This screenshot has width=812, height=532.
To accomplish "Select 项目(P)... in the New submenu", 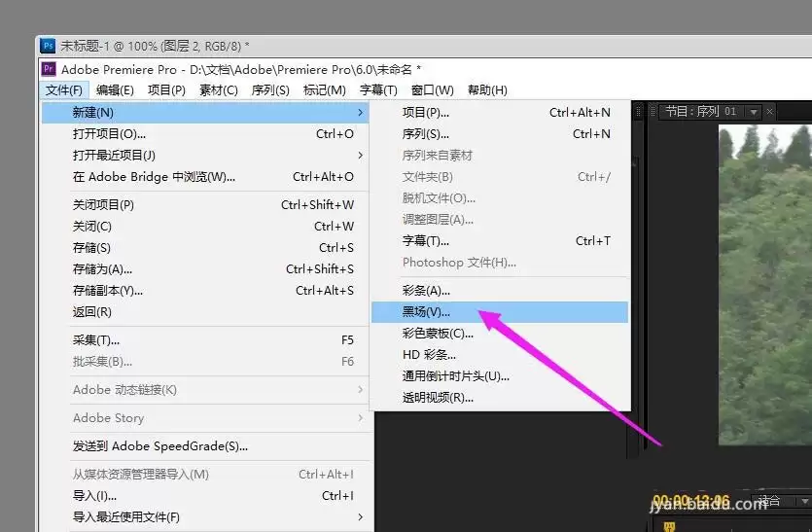I will click(x=500, y=113).
